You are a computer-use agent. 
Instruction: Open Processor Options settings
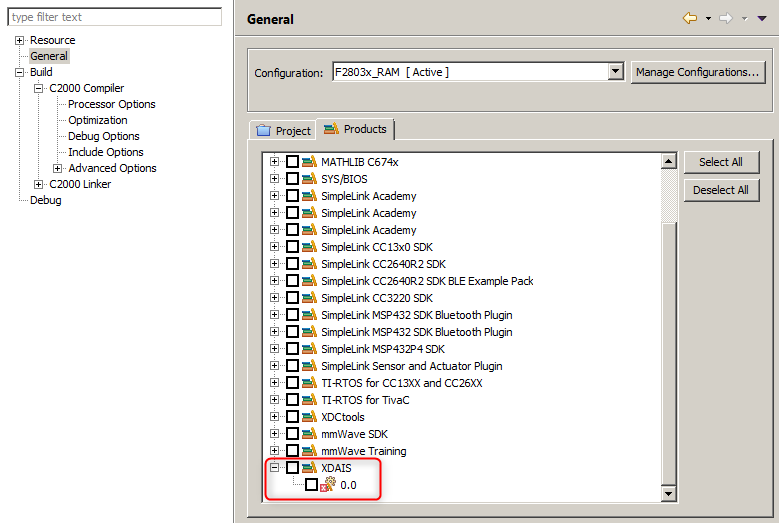click(x=112, y=104)
